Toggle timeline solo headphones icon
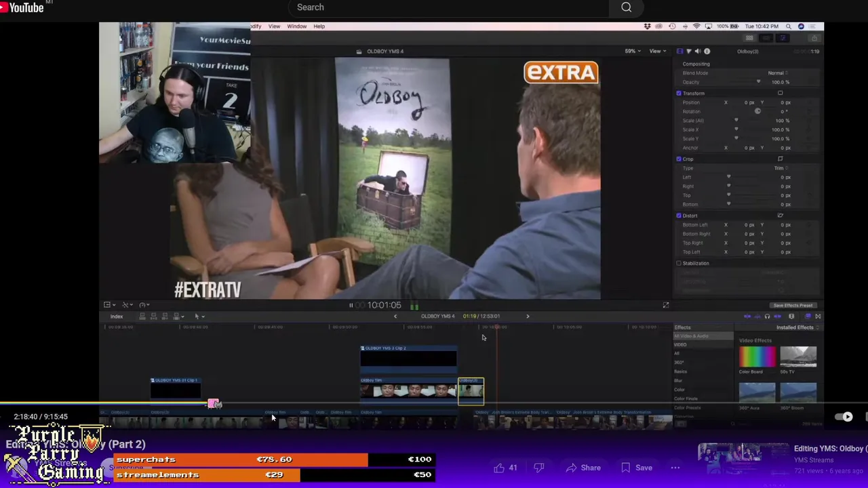The width and height of the screenshot is (868, 488). pyautogui.click(x=767, y=317)
